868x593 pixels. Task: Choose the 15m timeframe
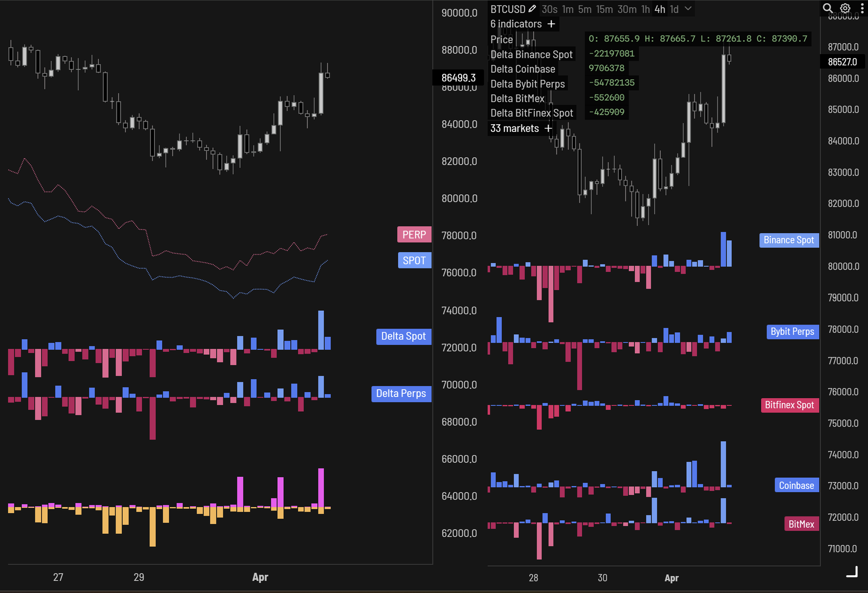point(604,9)
